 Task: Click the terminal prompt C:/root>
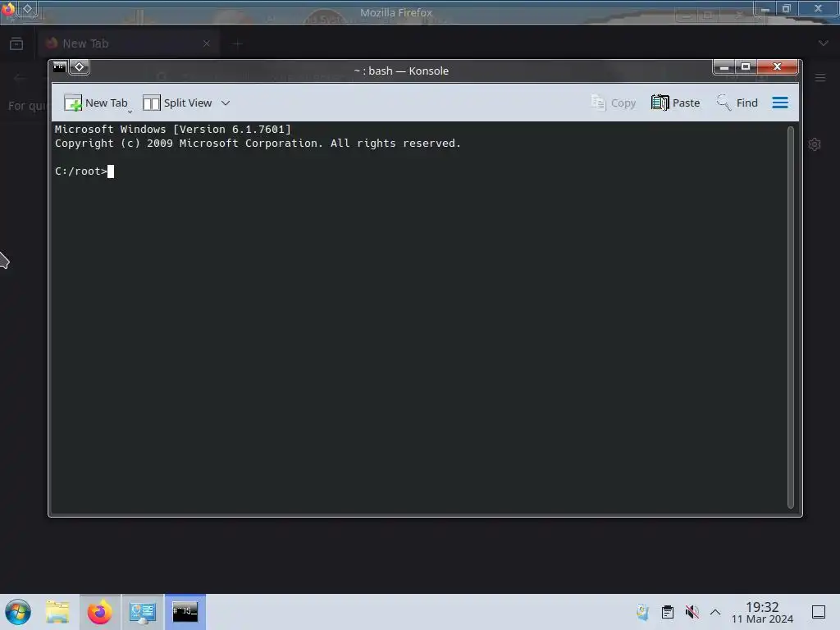tap(81, 171)
